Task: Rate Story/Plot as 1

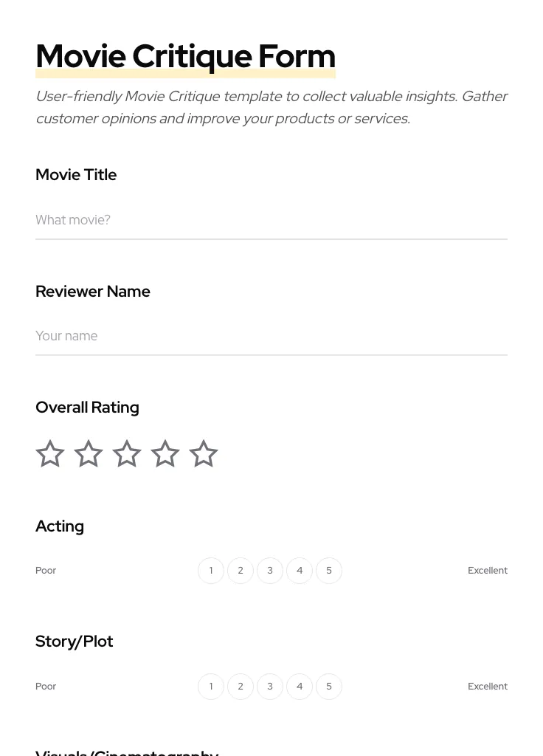Action: (211, 686)
